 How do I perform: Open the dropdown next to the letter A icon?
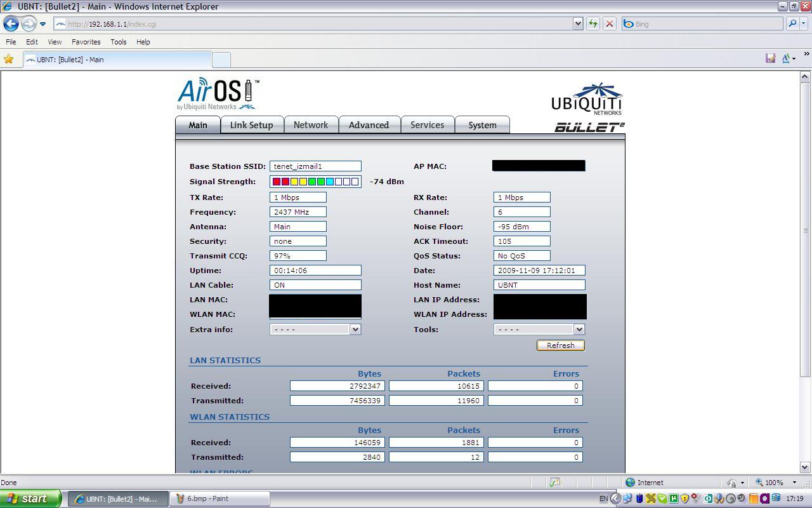tap(794, 58)
